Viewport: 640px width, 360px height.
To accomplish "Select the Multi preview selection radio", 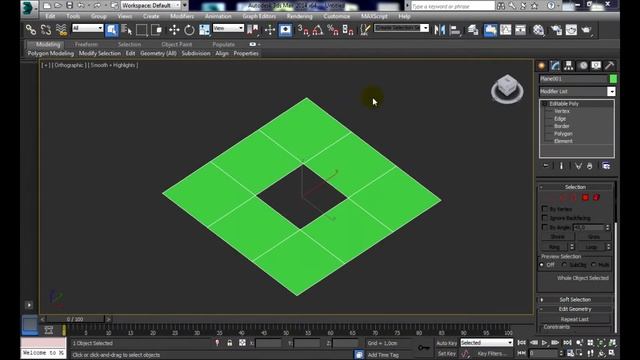I will (593, 265).
